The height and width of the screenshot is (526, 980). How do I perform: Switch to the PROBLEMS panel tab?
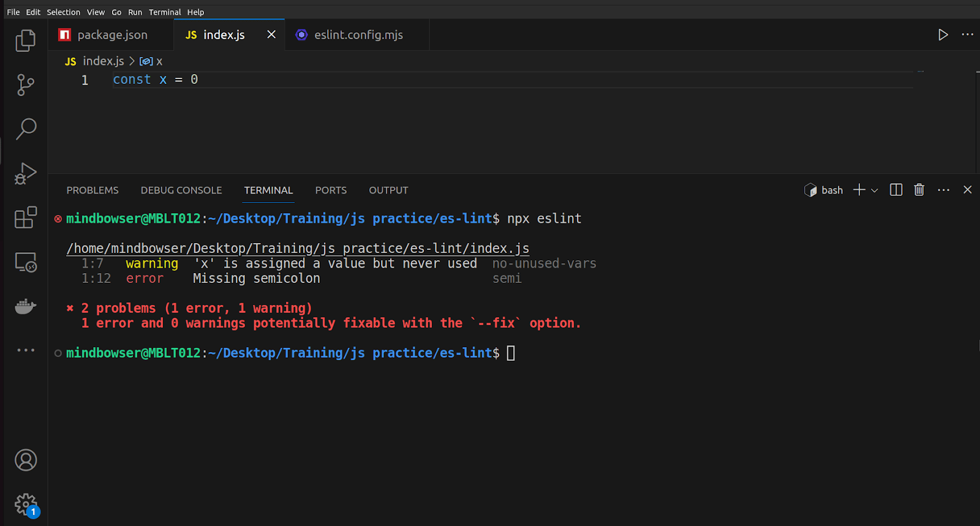point(92,190)
